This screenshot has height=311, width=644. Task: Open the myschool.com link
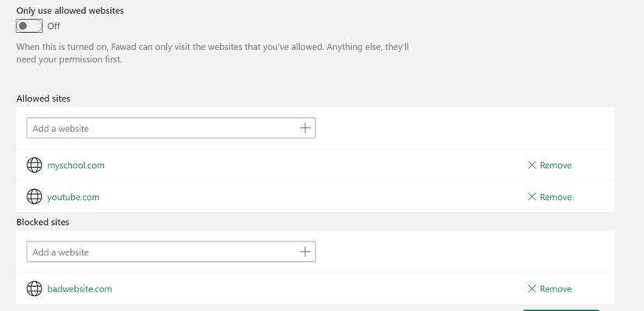click(76, 165)
